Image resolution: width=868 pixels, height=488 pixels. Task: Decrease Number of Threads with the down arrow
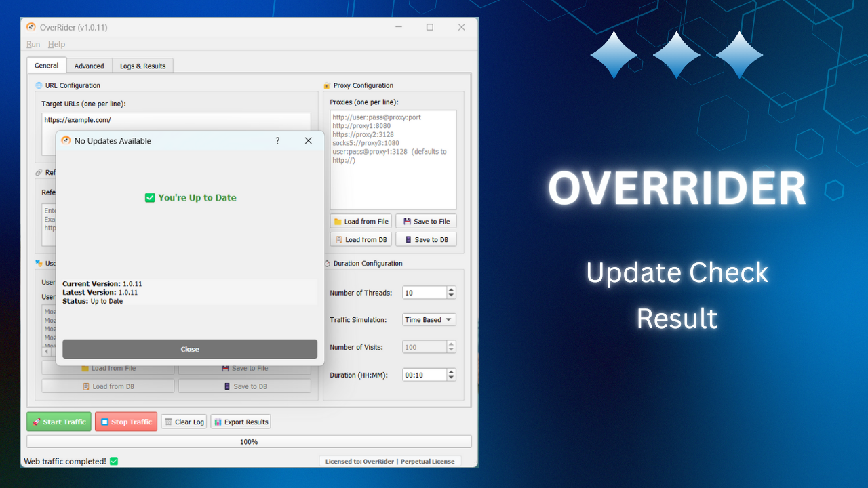tap(452, 296)
